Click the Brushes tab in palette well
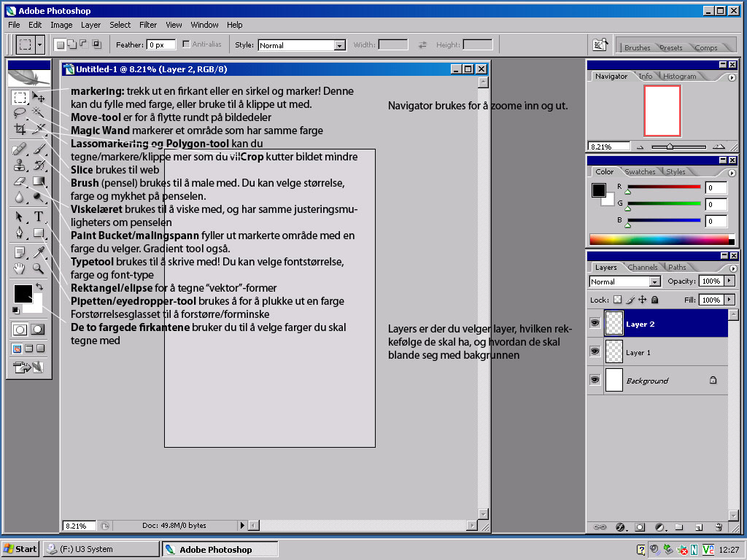747x560 pixels. coord(637,47)
